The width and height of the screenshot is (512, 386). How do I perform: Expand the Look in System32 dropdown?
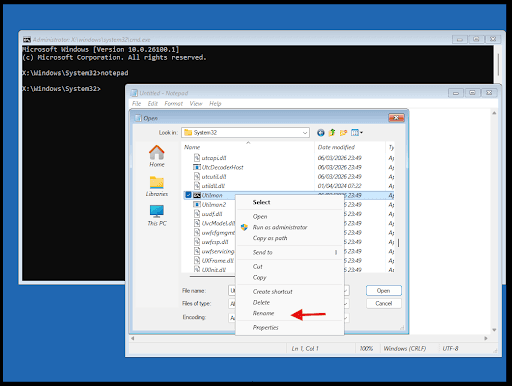305,133
